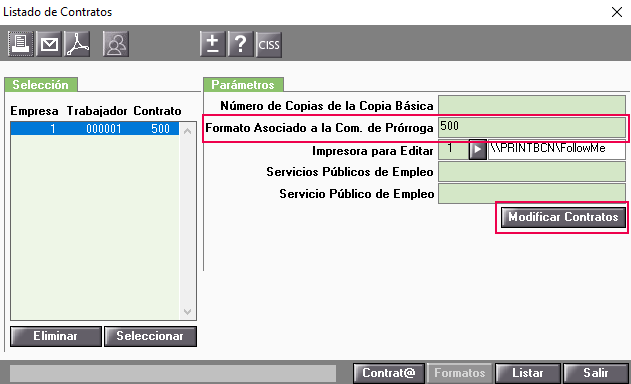The height and width of the screenshot is (384, 631).
Task: Click the Seleccionar button
Action: [150, 336]
